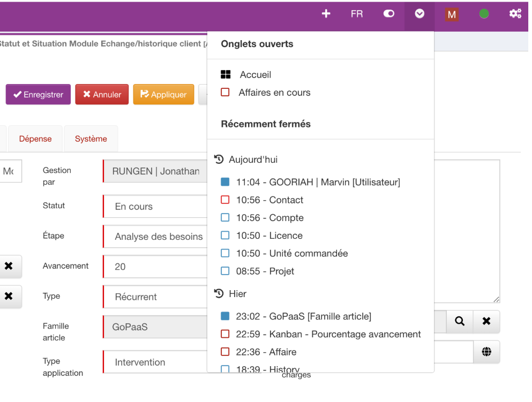This screenshot has width=532, height=402.
Task: Click the Enregistrer button
Action: pyautogui.click(x=38, y=95)
